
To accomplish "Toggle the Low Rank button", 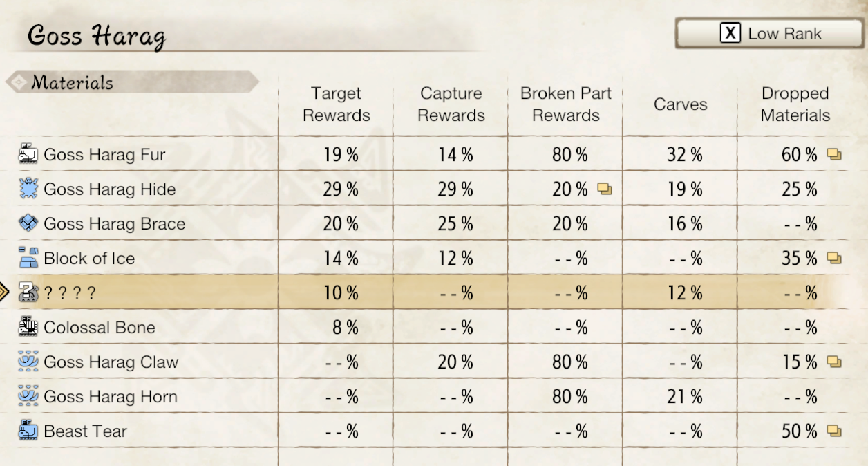I will 769,33.
